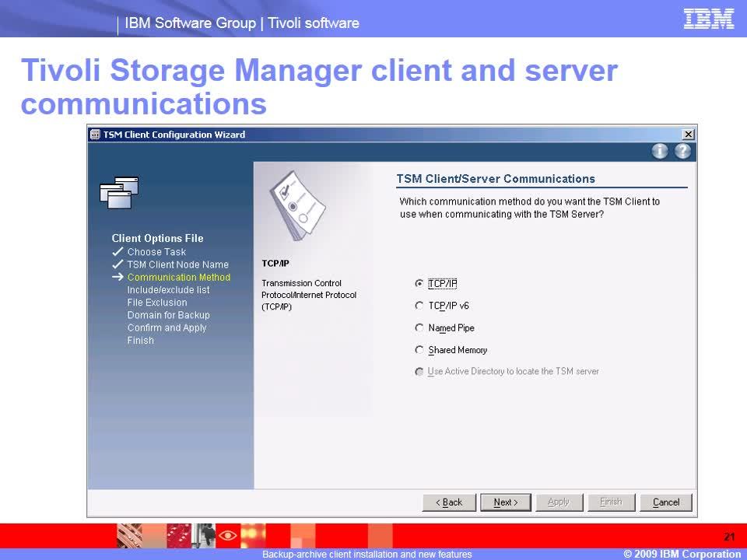This screenshot has height=560, width=747.
Task: Cancel the configuration wizard
Action: (666, 502)
